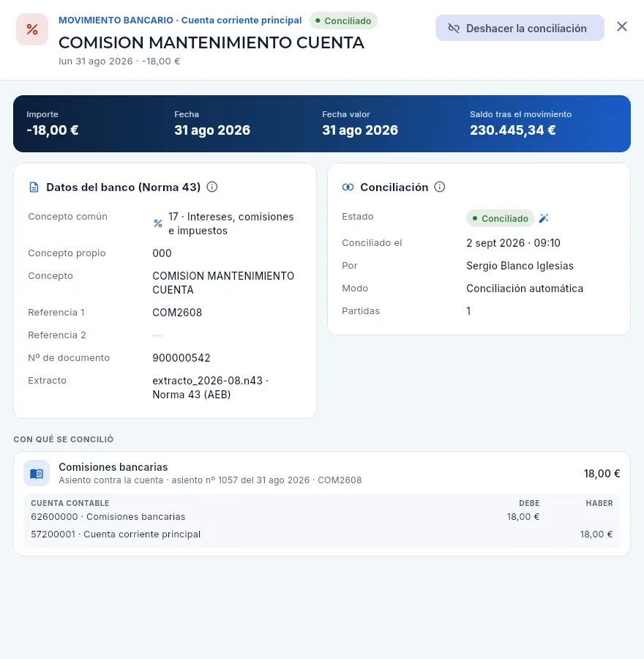Click the HABER column header
Image resolution: width=644 pixels, height=659 pixels.
[599, 503]
